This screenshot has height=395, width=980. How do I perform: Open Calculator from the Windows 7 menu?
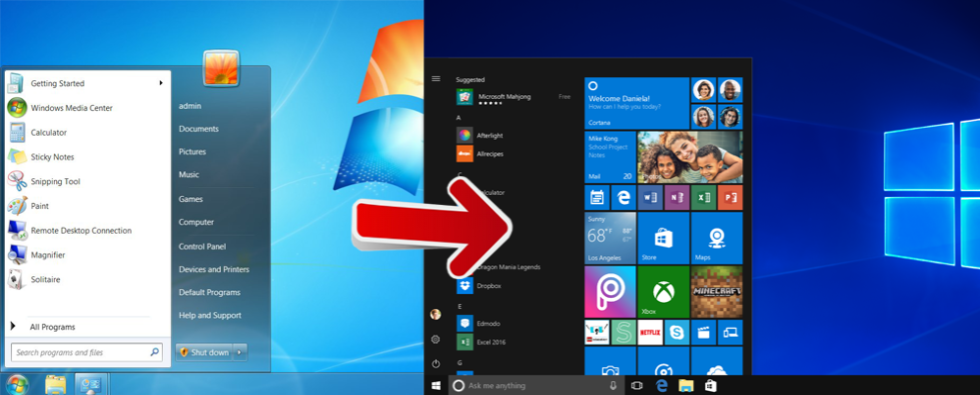tap(88, 132)
